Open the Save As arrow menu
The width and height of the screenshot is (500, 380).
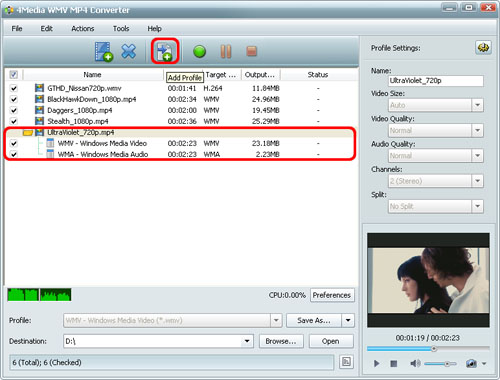348,320
